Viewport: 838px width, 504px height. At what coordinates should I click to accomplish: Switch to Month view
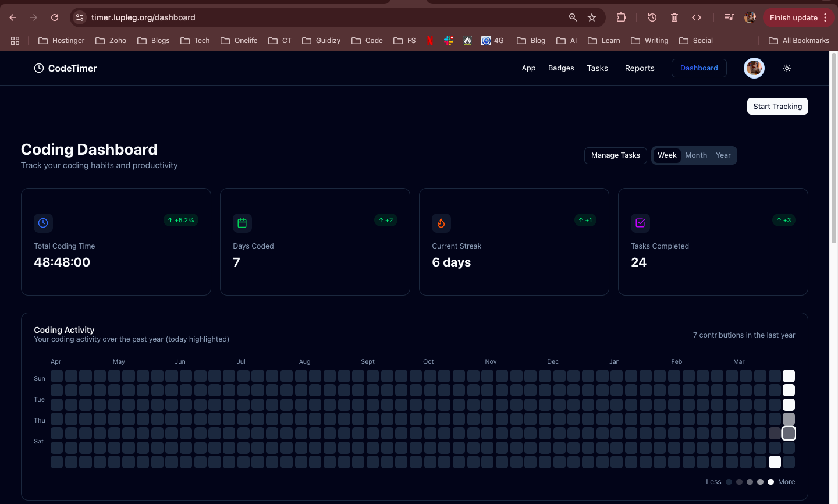coord(696,155)
